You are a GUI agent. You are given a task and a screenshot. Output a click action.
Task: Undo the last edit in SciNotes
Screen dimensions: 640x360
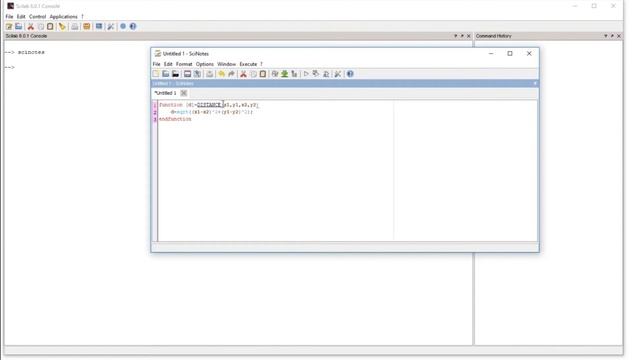tap(221, 74)
